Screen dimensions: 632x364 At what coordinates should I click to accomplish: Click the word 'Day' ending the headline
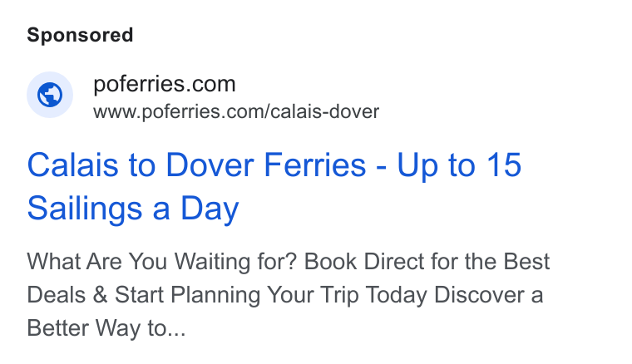tap(210, 209)
